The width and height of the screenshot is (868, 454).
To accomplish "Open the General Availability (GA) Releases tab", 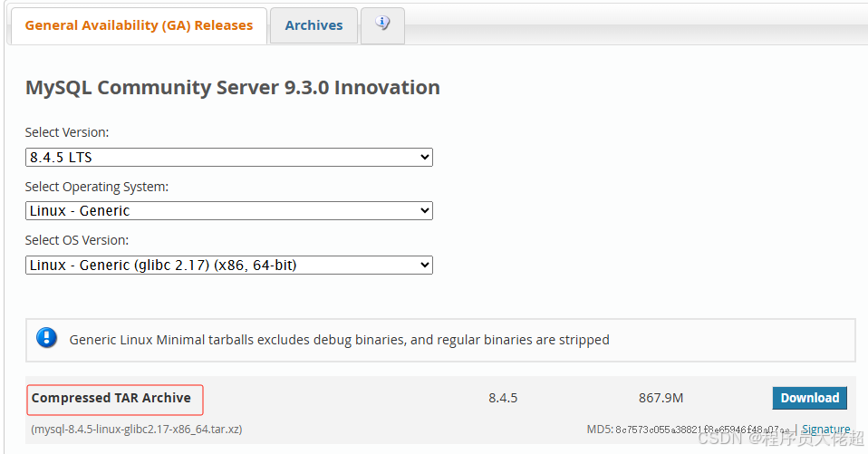I will 139,25.
